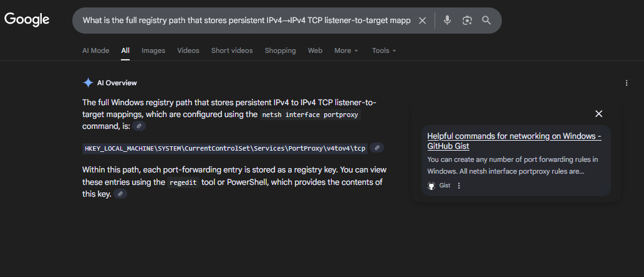Image resolution: width=644 pixels, height=277 pixels.
Task: Start voice search with microphone icon
Action: pos(447,21)
